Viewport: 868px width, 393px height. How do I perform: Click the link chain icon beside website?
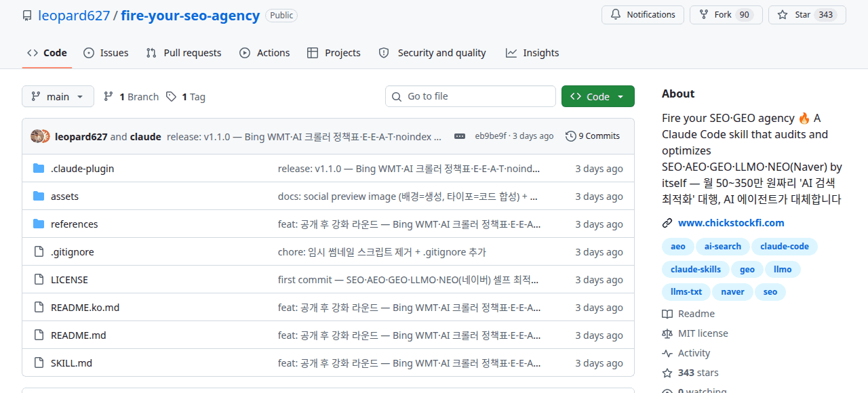point(667,223)
